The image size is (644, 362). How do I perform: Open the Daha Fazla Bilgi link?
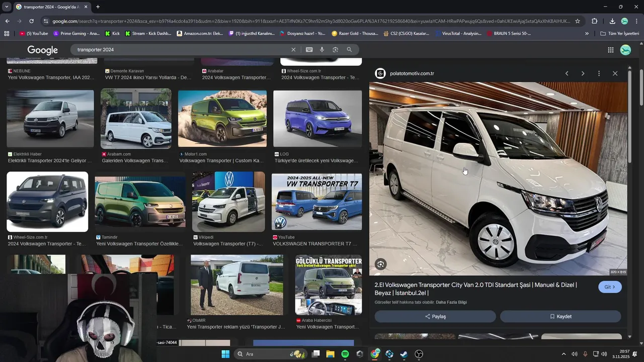pyautogui.click(x=451, y=302)
